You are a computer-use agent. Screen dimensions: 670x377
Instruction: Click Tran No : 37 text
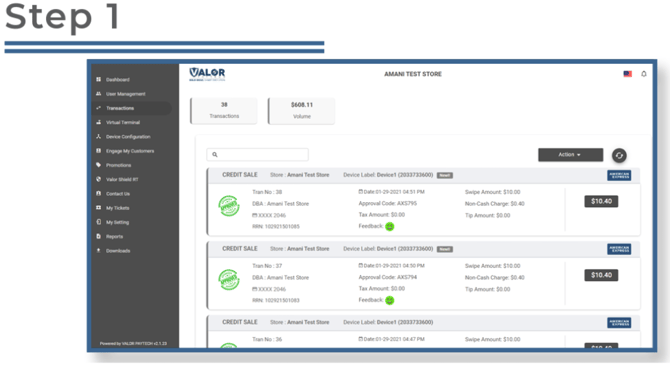tap(267, 266)
